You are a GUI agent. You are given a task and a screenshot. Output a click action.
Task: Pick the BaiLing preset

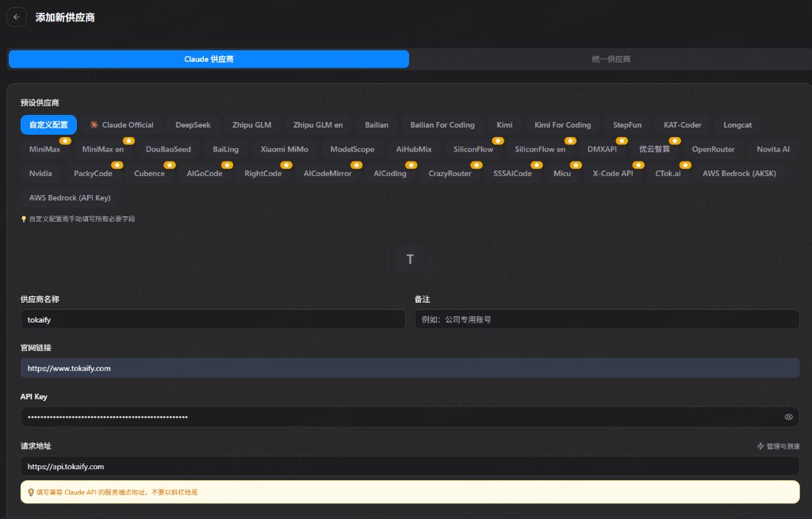(226, 149)
